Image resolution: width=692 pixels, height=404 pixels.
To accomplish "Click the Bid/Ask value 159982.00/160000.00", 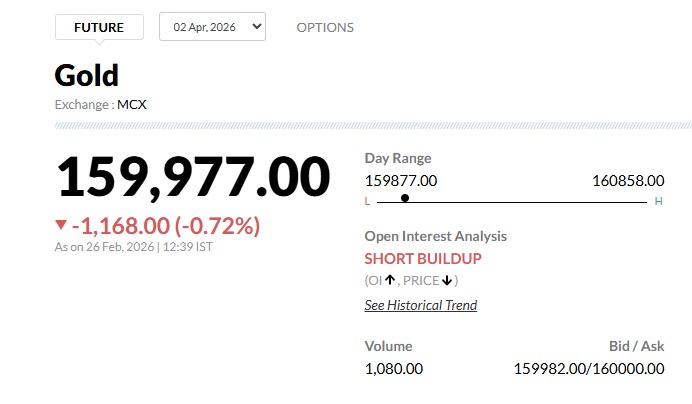I will [x=589, y=369].
